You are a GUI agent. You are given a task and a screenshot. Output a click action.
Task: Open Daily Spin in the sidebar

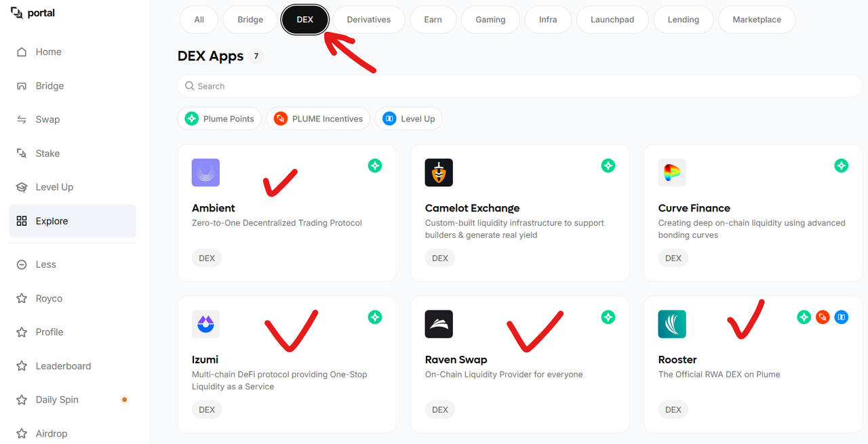coord(73,400)
